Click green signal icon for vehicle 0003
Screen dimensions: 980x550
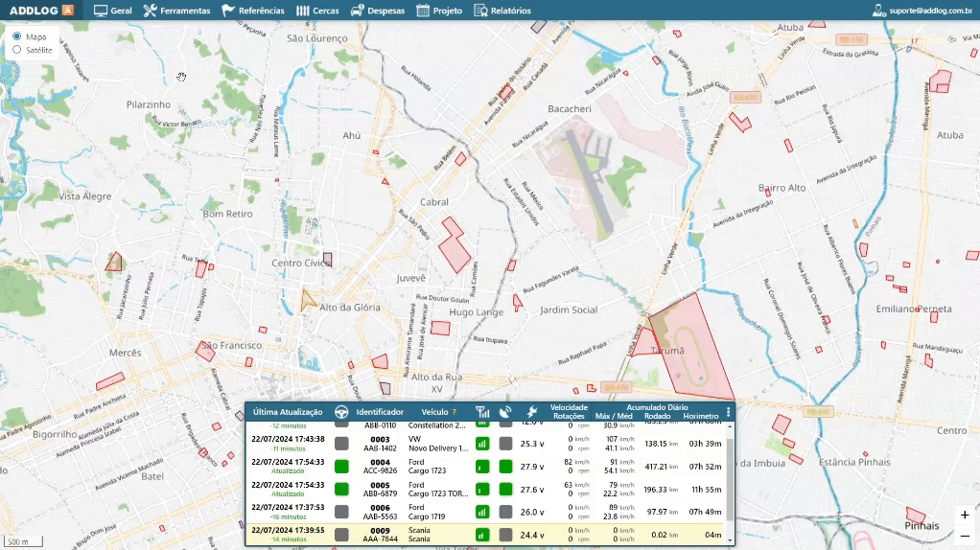coord(482,444)
